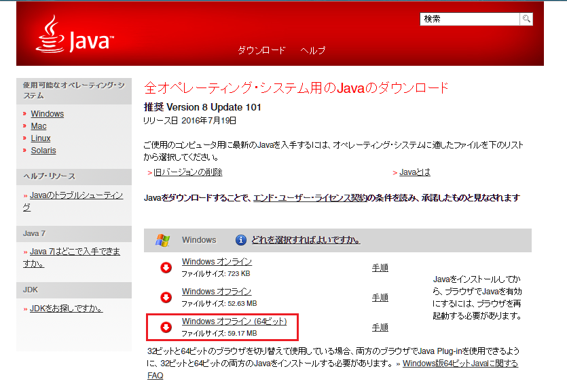This screenshot has height=392, width=567.
Task: Click the red download arrow for Windows オンライン
Action: coord(166,267)
